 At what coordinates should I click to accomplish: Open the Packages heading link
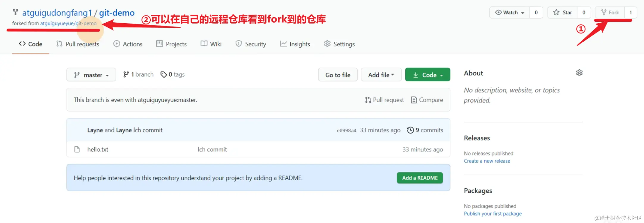478,191
